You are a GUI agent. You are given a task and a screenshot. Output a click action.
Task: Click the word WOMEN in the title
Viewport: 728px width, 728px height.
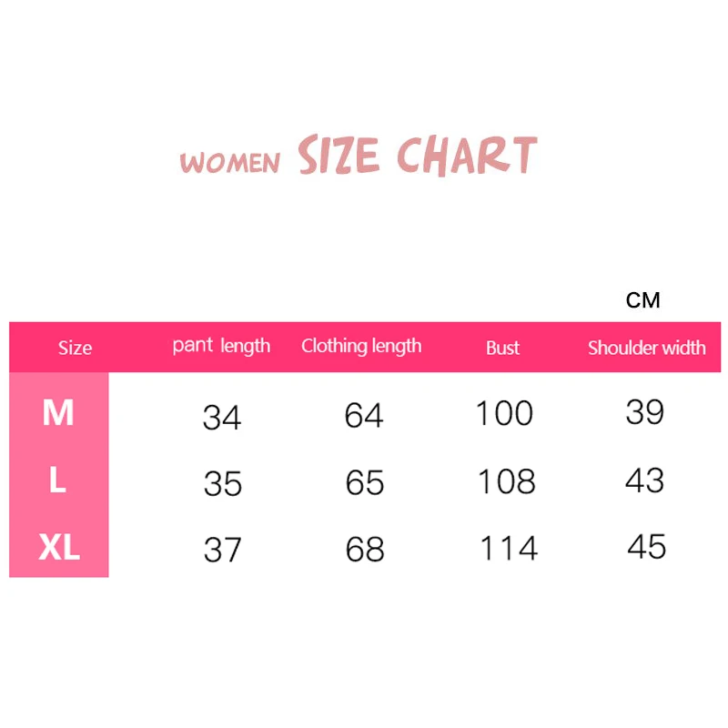click(230, 163)
